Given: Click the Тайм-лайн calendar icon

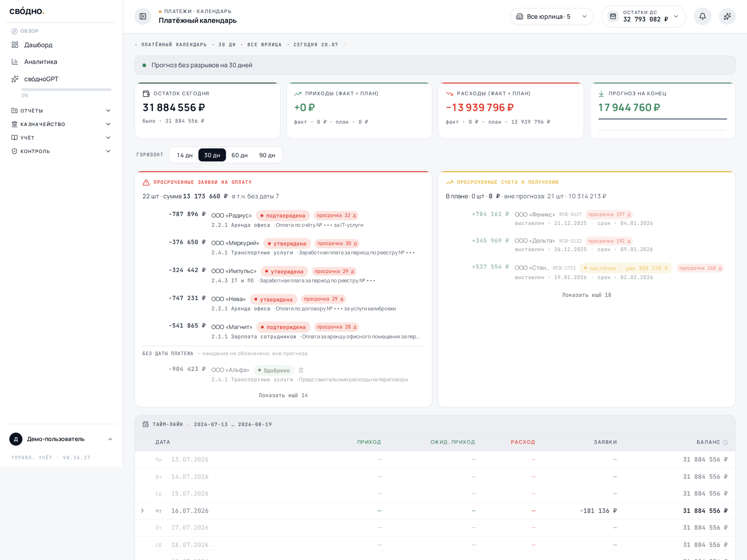Looking at the screenshot, I should pyautogui.click(x=146, y=424).
